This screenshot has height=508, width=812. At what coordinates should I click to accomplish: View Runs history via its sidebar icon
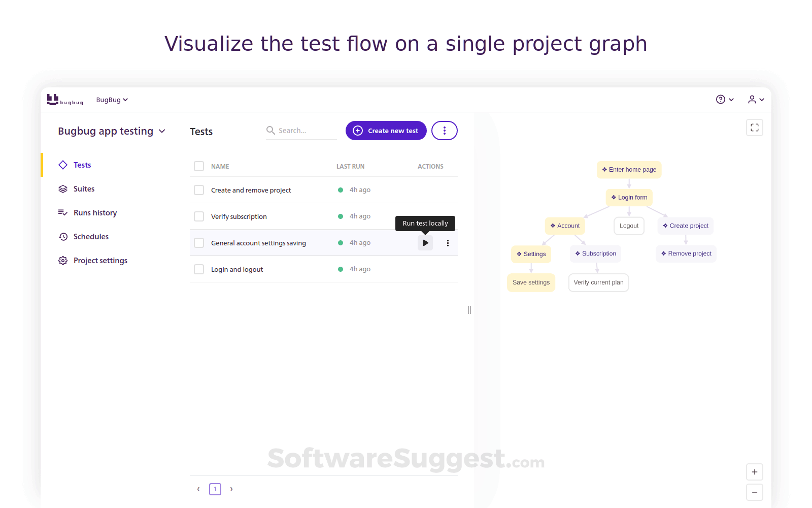62,212
